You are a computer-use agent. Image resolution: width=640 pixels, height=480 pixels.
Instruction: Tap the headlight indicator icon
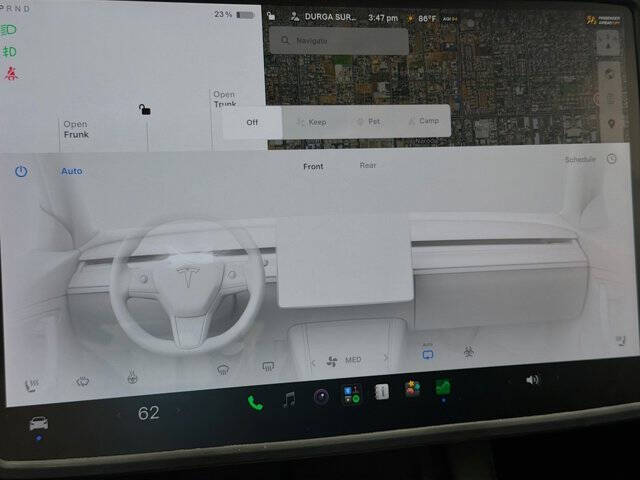click(9, 30)
